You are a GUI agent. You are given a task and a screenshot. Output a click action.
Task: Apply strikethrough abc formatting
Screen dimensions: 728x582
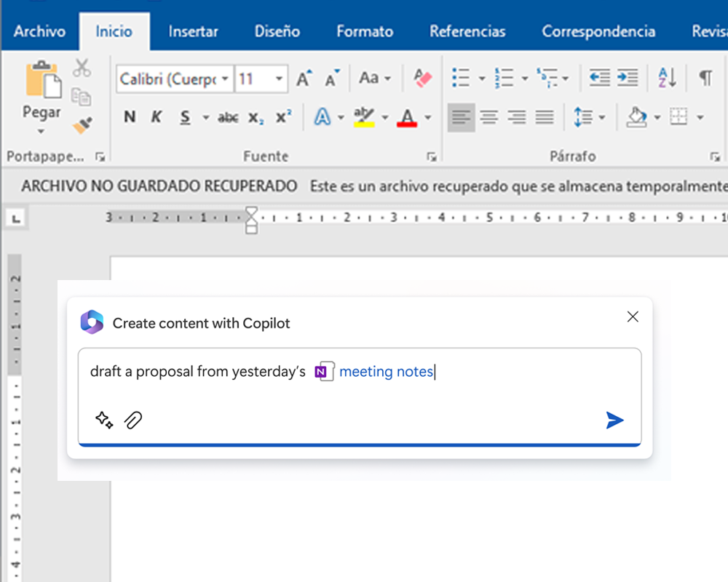click(x=228, y=117)
